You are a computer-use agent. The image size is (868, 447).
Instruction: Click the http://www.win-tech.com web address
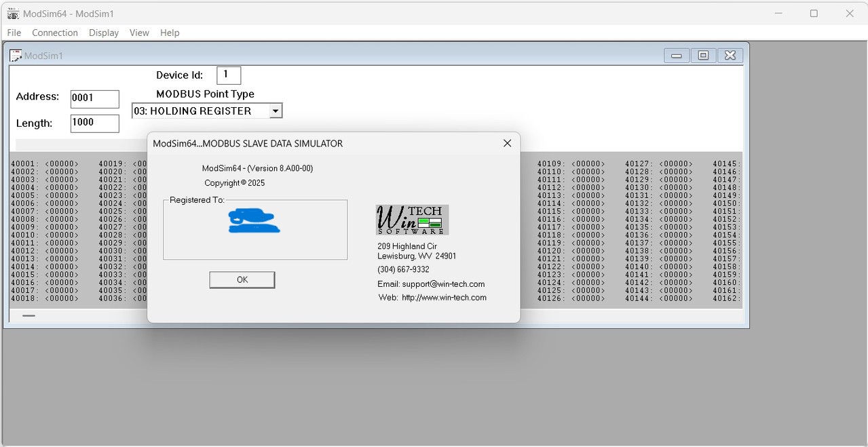tap(444, 298)
